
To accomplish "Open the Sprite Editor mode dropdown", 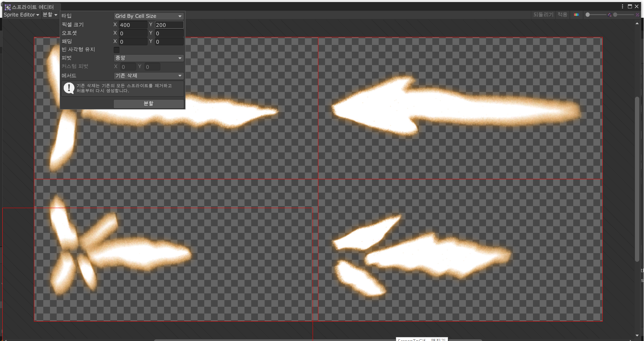I will (21, 15).
